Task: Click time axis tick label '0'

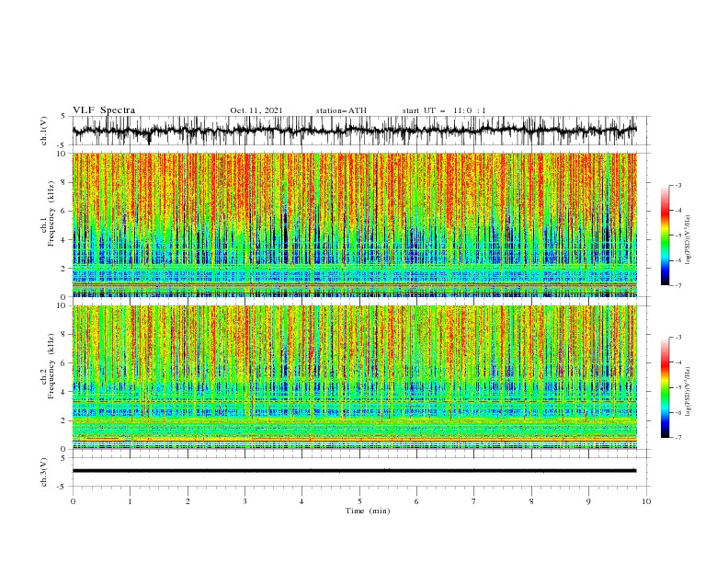Action: click(x=73, y=501)
